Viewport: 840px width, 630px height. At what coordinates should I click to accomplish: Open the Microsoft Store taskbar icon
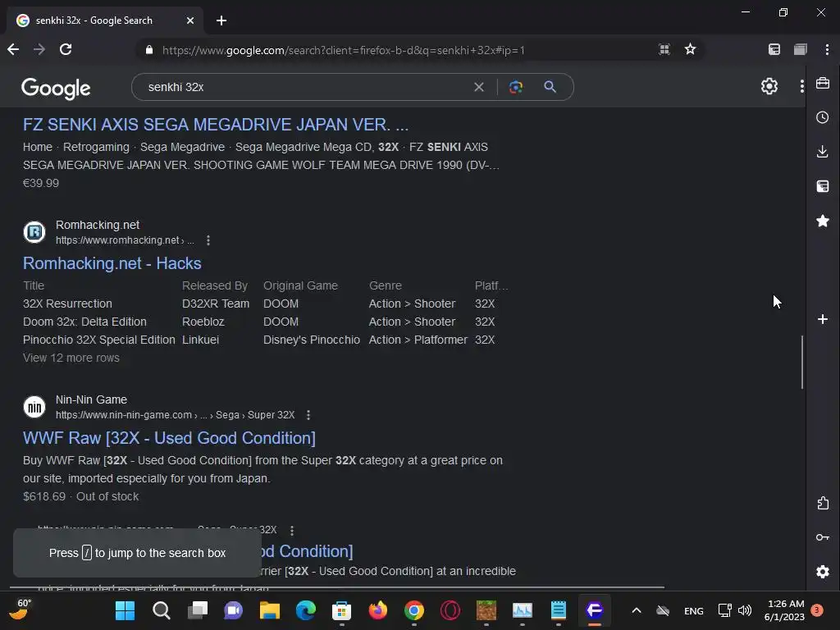click(x=342, y=610)
